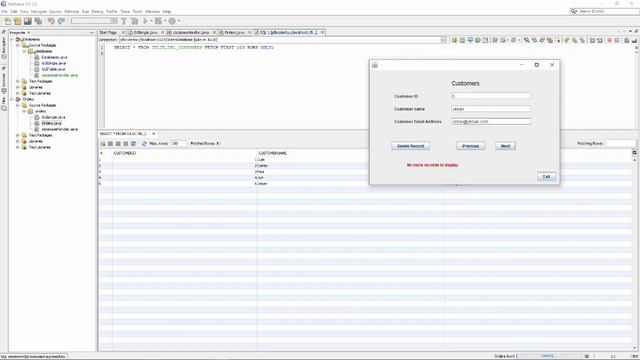The width and height of the screenshot is (640, 360).
Task: Click the Matching Rows filter field
Action: pos(620,144)
